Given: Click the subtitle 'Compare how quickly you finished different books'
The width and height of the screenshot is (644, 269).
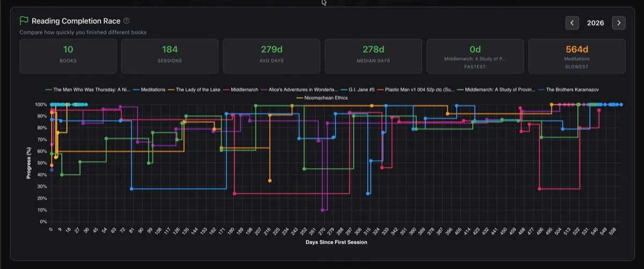Looking at the screenshot, I should pos(83,32).
